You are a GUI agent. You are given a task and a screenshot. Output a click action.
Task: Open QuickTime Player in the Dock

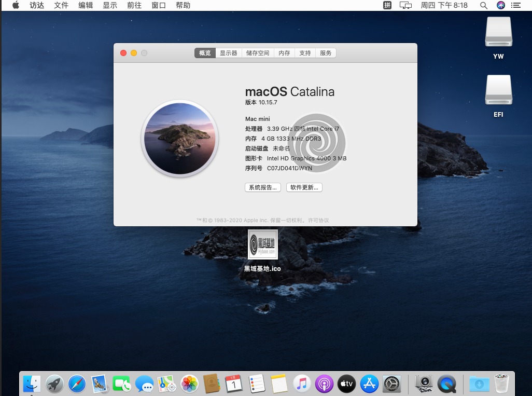(446, 384)
